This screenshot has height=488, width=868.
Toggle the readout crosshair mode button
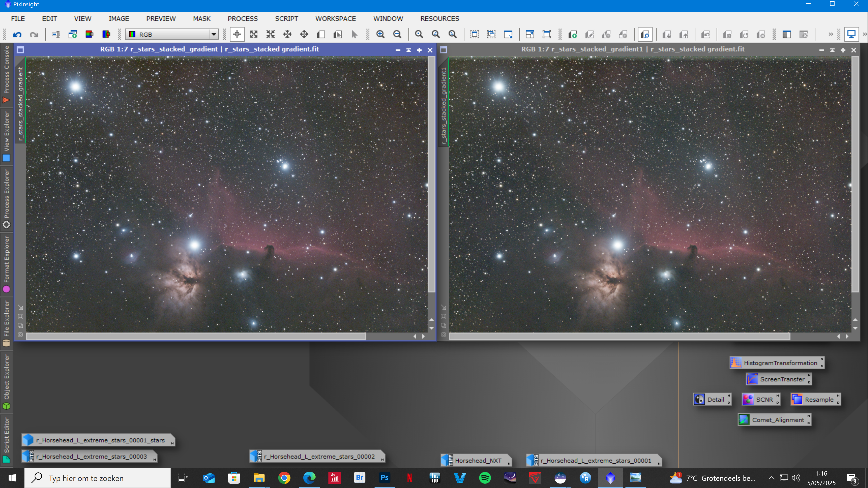tap(237, 34)
